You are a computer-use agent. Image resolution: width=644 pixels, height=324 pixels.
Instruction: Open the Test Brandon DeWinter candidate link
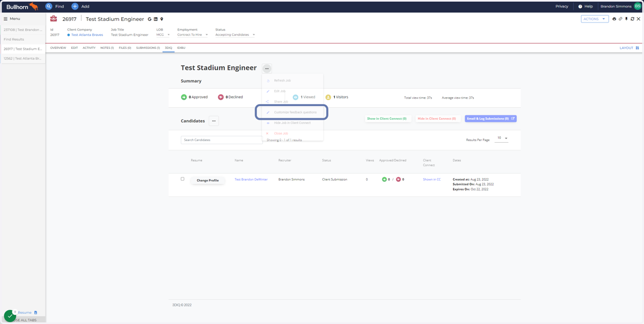point(251,180)
